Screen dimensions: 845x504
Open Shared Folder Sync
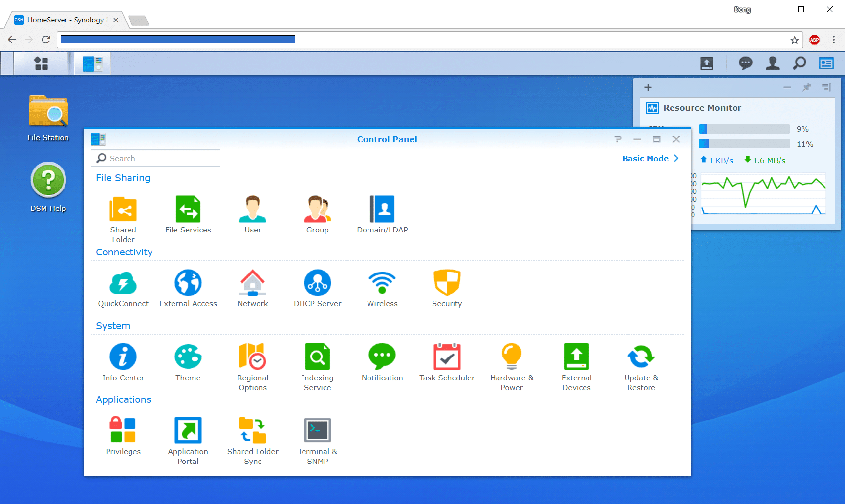tap(253, 441)
